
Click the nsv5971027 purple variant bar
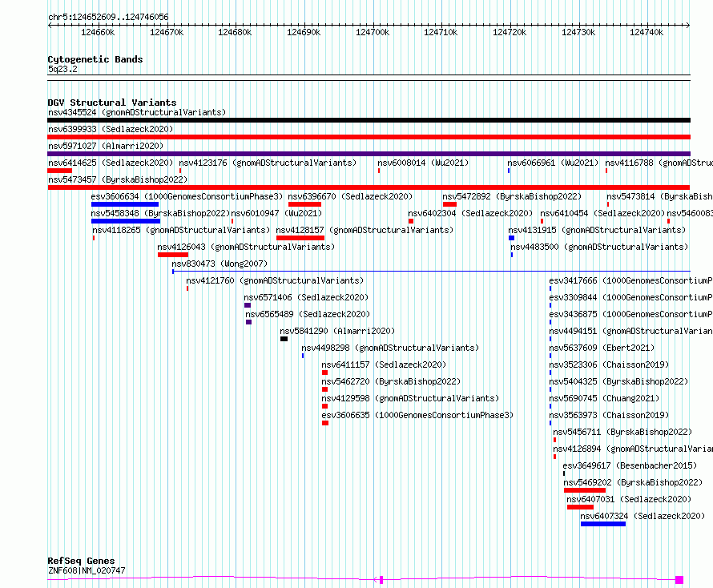click(x=369, y=154)
